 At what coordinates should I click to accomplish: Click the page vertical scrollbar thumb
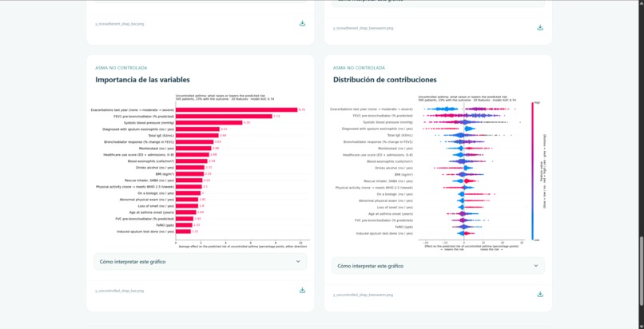pyautogui.click(x=641, y=271)
